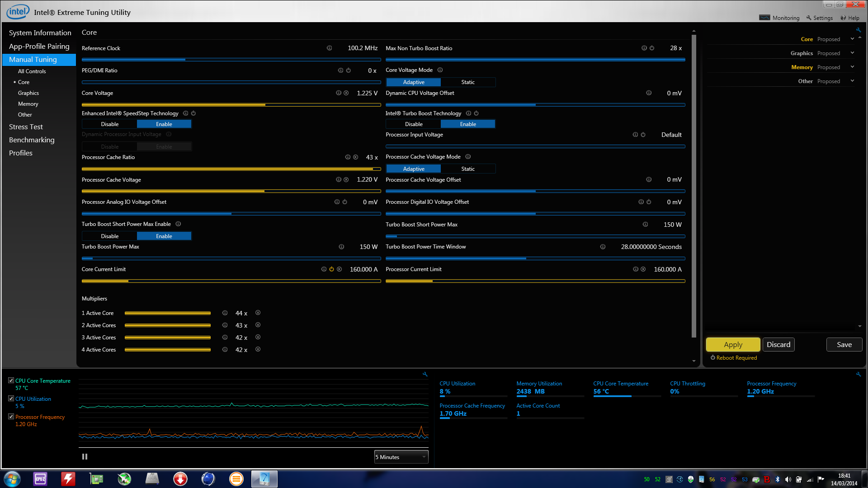Viewport: 868px width, 488px height.
Task: Click info icon for 2 Active Cores multiplier
Action: click(x=225, y=325)
